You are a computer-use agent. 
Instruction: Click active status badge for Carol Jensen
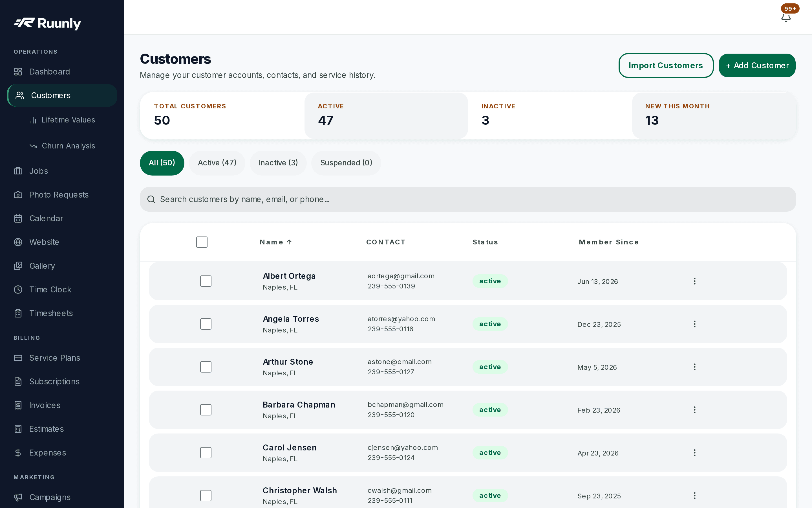tap(490, 453)
